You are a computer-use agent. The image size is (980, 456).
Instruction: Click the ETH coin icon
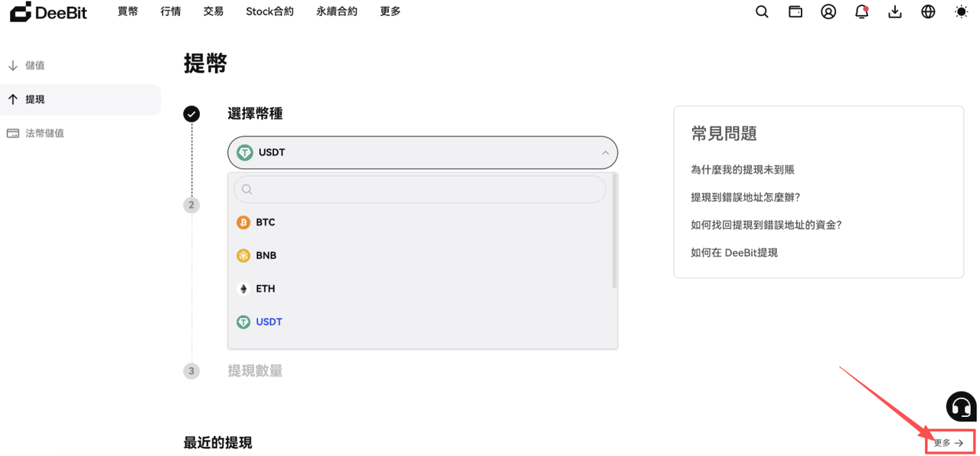click(x=243, y=288)
